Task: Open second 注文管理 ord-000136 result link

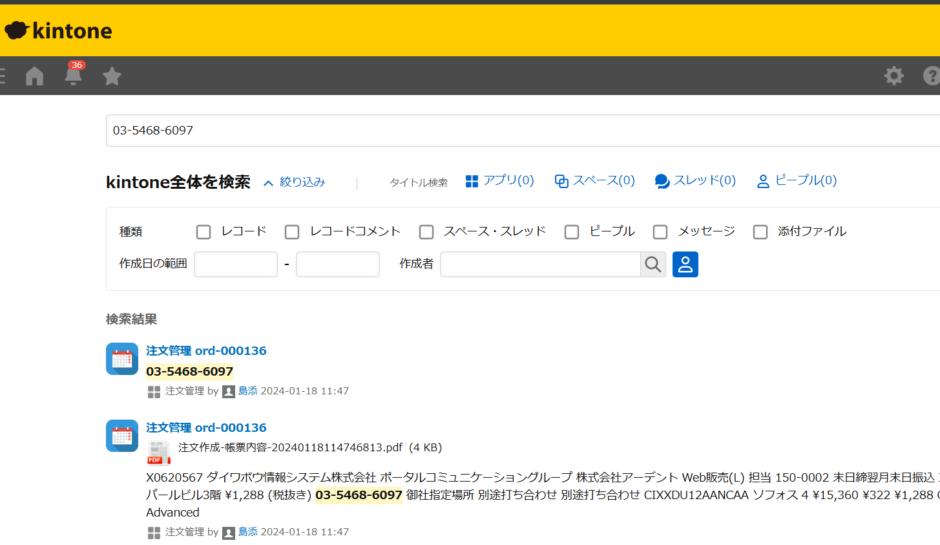Action: click(x=206, y=427)
